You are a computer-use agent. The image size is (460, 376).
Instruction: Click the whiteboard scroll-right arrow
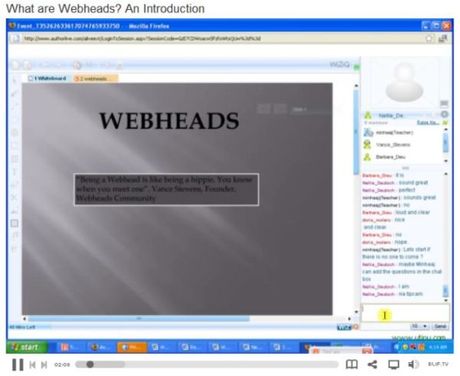coord(349,319)
